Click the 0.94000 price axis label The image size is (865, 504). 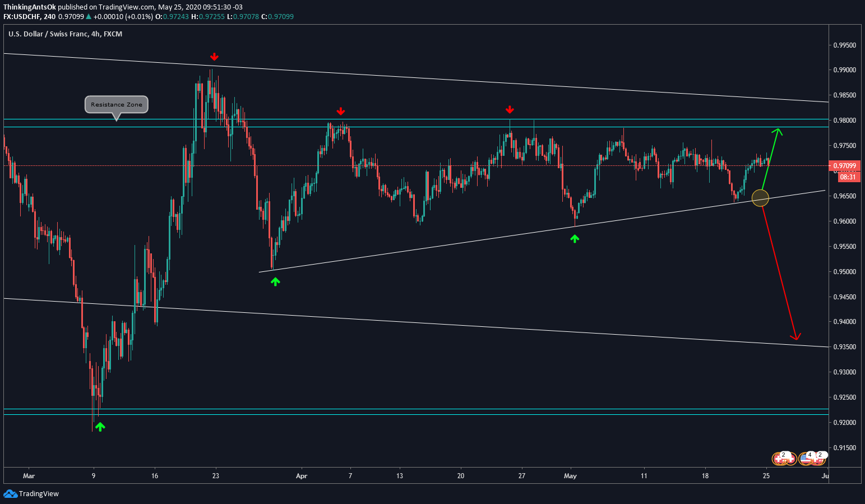click(x=844, y=322)
